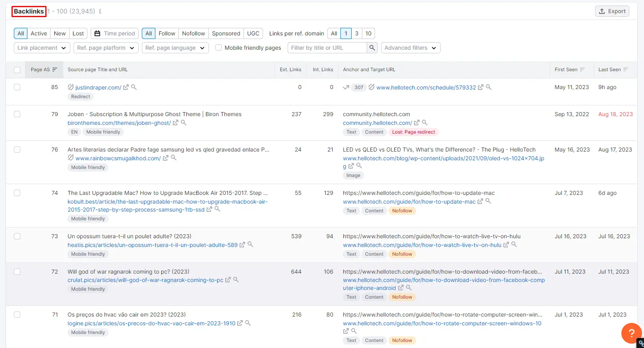Open external link icon for kobult.best article
This screenshot has height=348, width=644.
click(209, 210)
